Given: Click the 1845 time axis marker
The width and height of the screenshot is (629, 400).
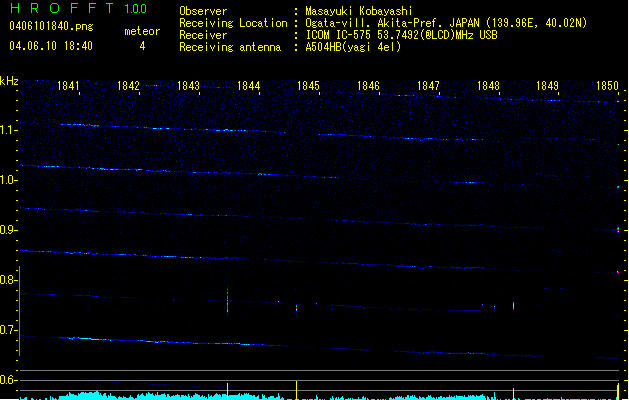Looking at the screenshot, I should point(308,86).
